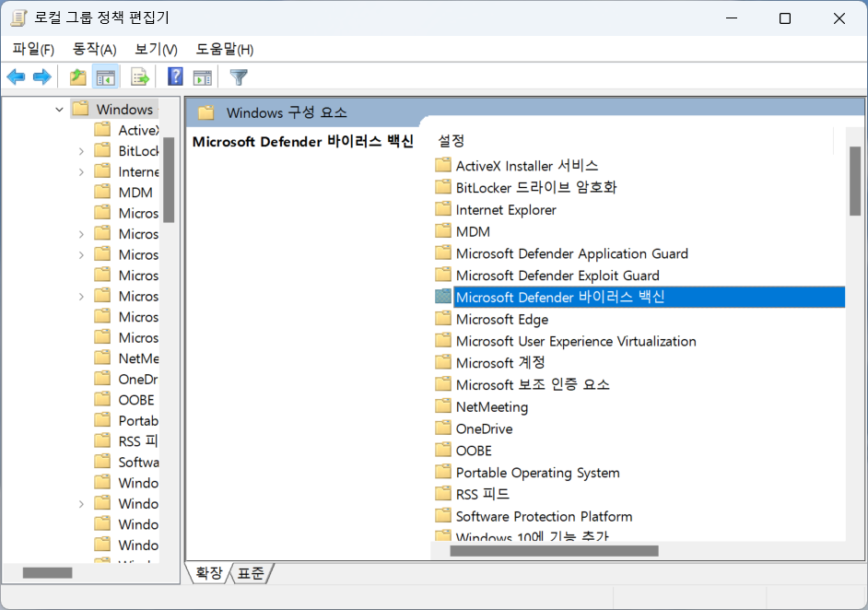Toggle the show/hide console tree icon
This screenshot has width=868, height=610.
[x=105, y=77]
